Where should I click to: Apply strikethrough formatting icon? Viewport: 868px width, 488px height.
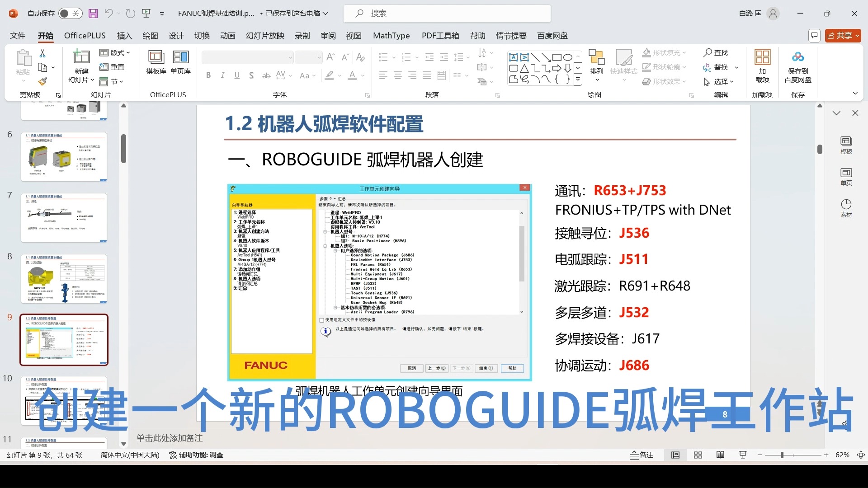pyautogui.click(x=266, y=75)
